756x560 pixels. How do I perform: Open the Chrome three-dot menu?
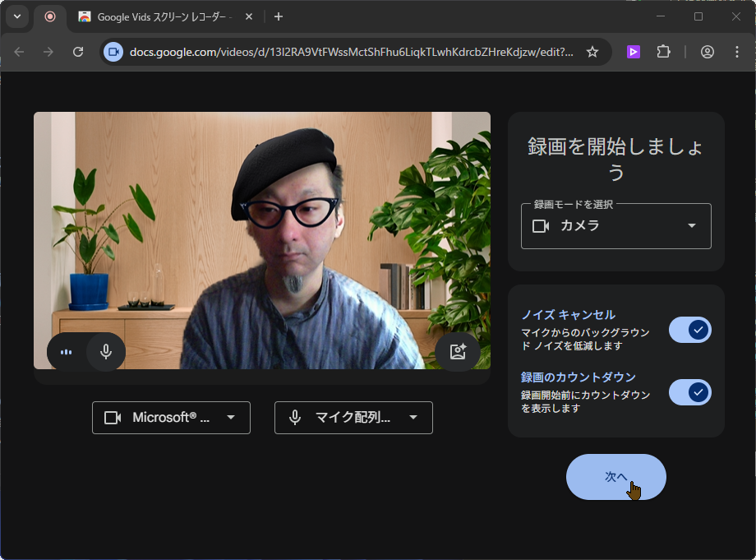[737, 51]
